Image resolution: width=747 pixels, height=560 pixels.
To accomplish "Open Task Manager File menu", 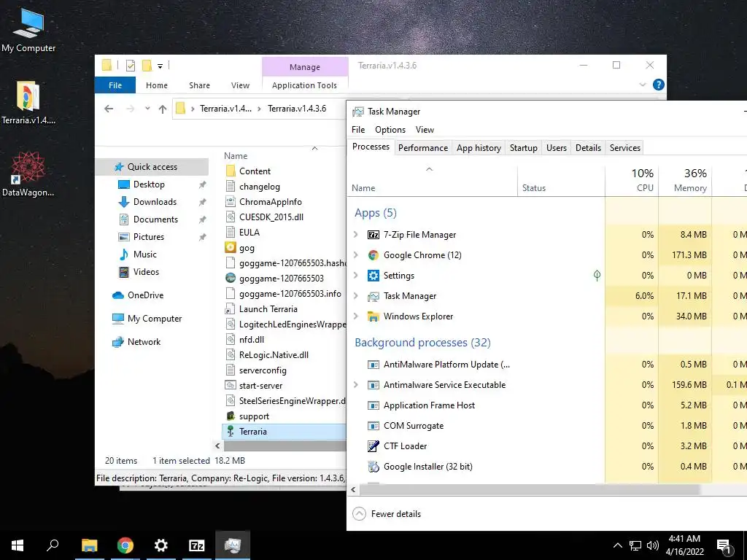I will click(358, 130).
